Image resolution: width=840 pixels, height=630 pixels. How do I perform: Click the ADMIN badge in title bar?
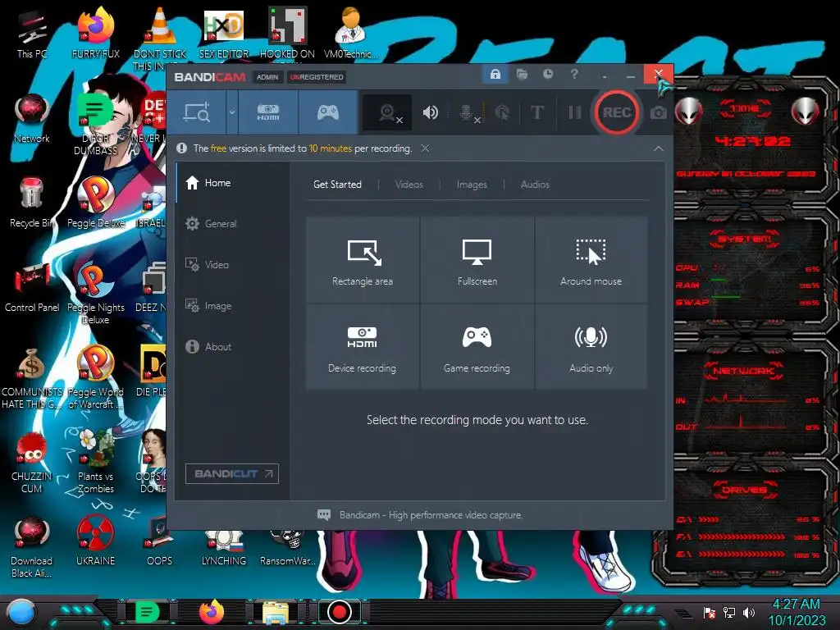point(267,77)
